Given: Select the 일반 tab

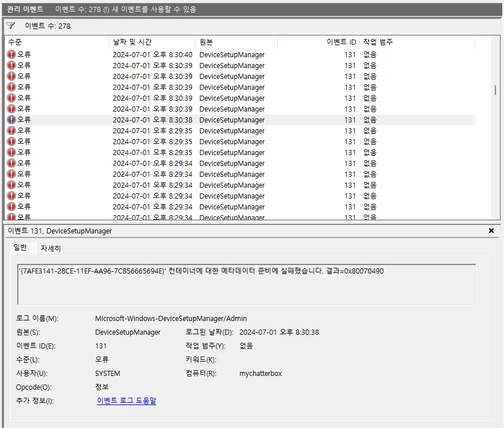Looking at the screenshot, I should [x=20, y=248].
